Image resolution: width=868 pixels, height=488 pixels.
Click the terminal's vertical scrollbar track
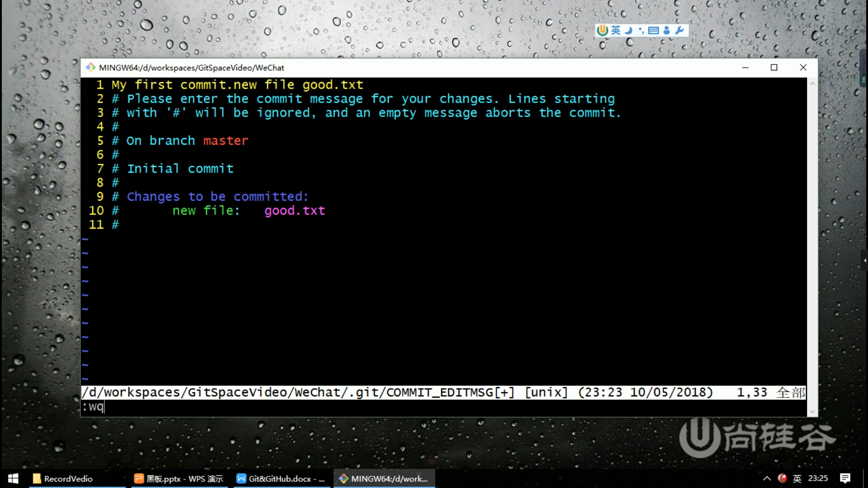click(812, 244)
